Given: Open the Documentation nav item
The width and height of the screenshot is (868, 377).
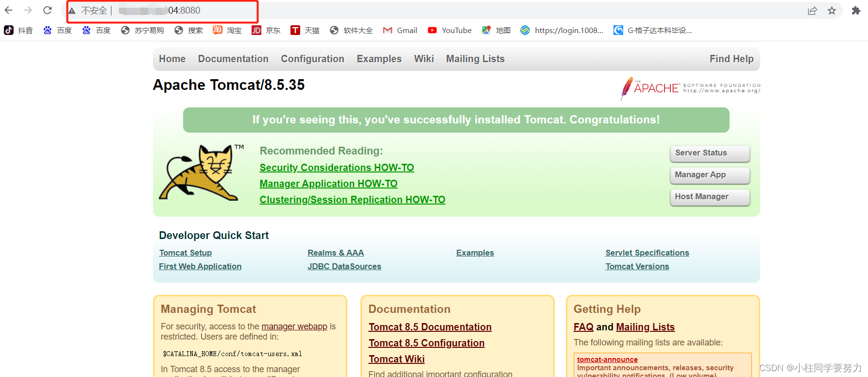Looking at the screenshot, I should point(233,59).
